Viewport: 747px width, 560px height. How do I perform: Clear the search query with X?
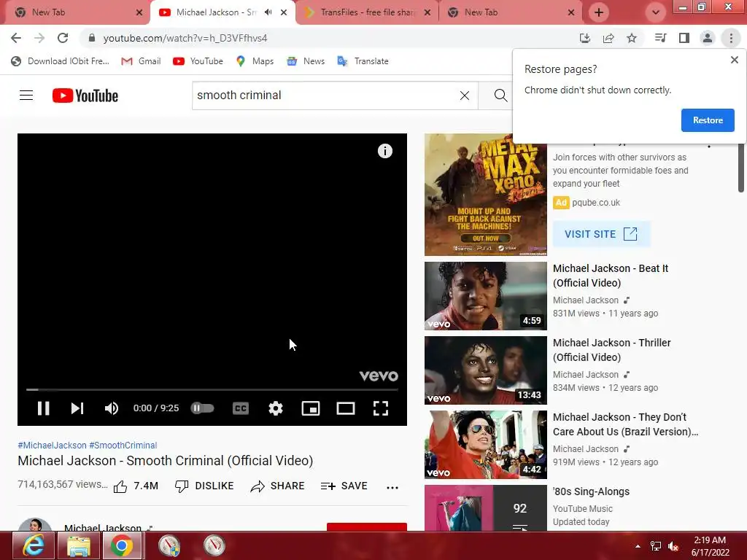[465, 96]
